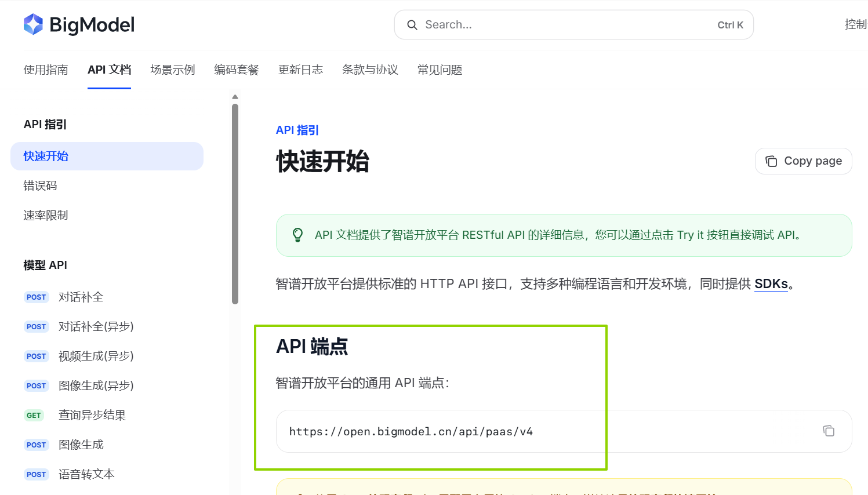This screenshot has height=495, width=868.
Task: Click the lightbulb tip icon
Action: [297, 235]
